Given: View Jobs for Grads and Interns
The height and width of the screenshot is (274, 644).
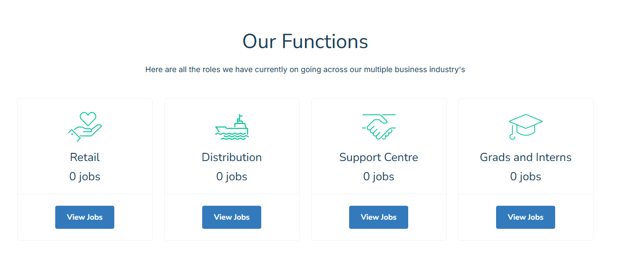Looking at the screenshot, I should [526, 217].
